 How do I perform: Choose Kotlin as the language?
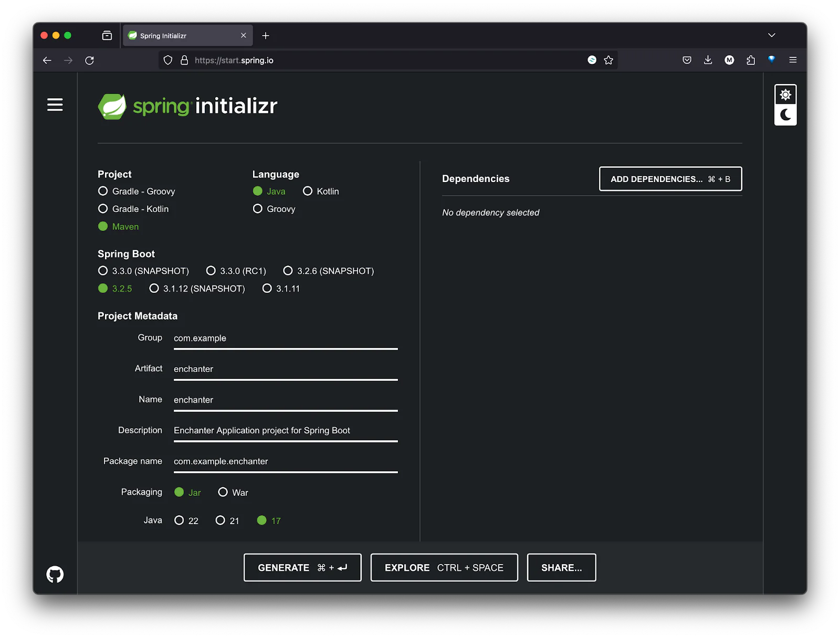click(x=321, y=192)
